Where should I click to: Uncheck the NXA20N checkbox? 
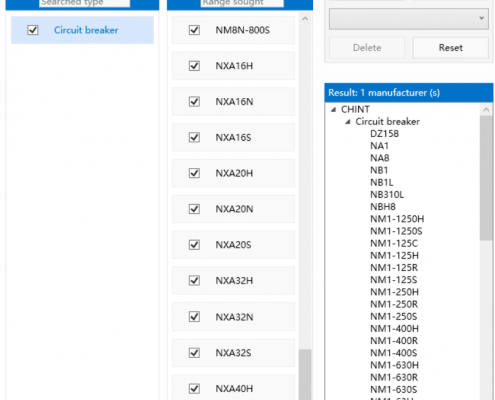point(194,209)
